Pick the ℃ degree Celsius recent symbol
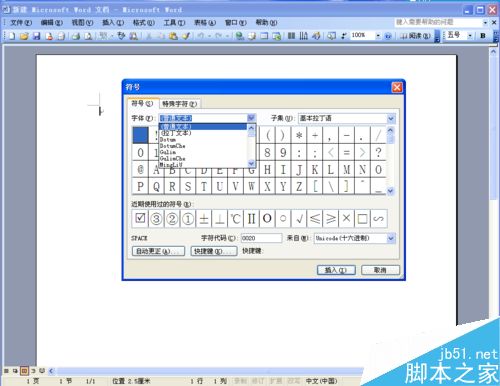Viewport: 500px width, 386px height. tap(235, 219)
